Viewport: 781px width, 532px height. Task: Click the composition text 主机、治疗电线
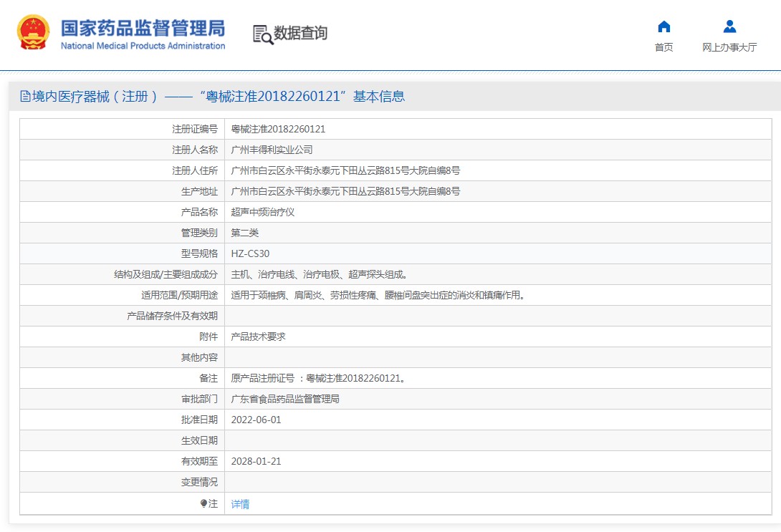[x=319, y=275]
